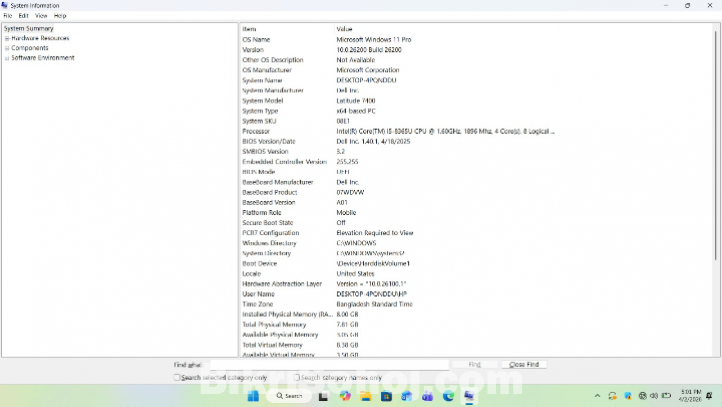Select the Hardware Resources tree label
722x407 pixels.
tap(40, 38)
